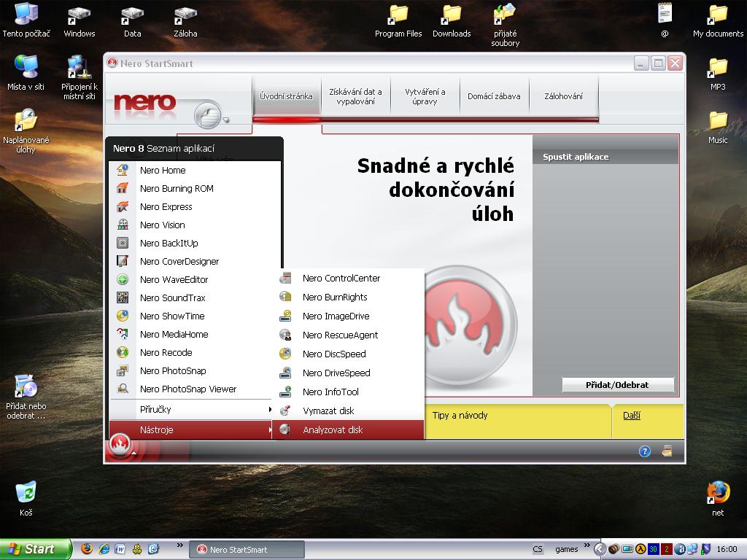The image size is (747, 560).
Task: Click the Nero Home icon
Action: click(123, 170)
